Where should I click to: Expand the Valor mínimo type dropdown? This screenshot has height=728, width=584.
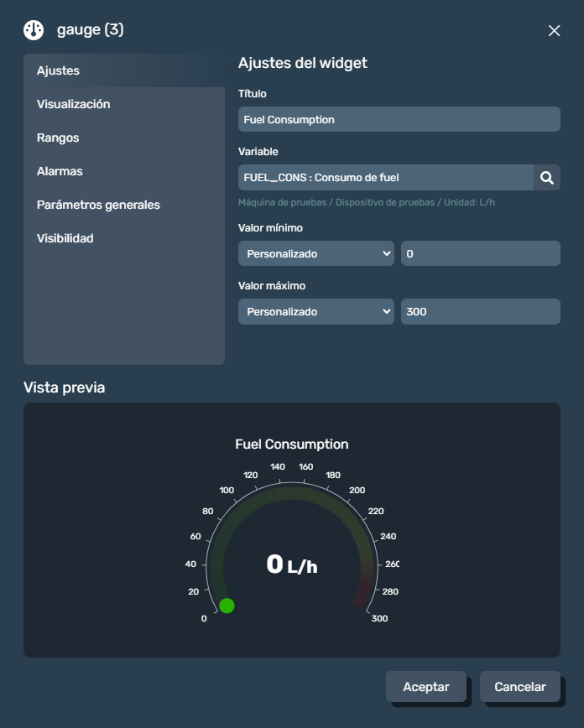tap(316, 253)
